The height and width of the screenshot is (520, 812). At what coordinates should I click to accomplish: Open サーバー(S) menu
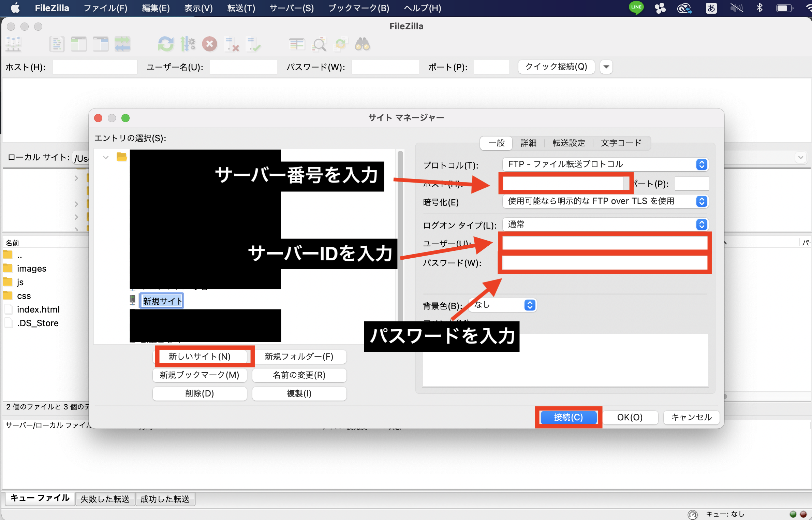click(x=292, y=8)
